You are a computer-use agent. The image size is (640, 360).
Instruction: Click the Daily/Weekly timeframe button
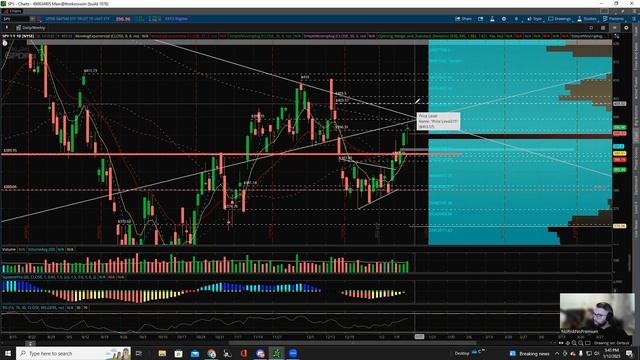click(31, 28)
